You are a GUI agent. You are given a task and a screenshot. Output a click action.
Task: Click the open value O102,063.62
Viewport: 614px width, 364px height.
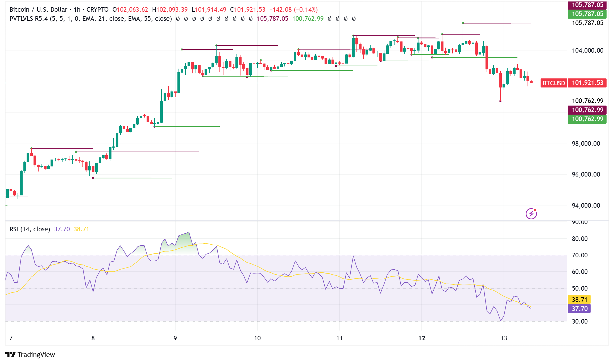130,10
